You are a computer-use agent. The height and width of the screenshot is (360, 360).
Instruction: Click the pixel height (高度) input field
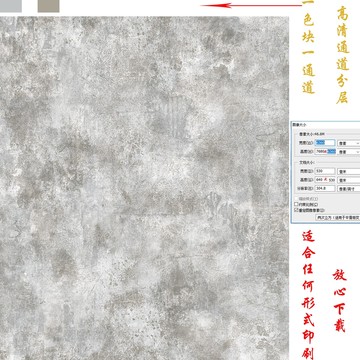(325, 151)
